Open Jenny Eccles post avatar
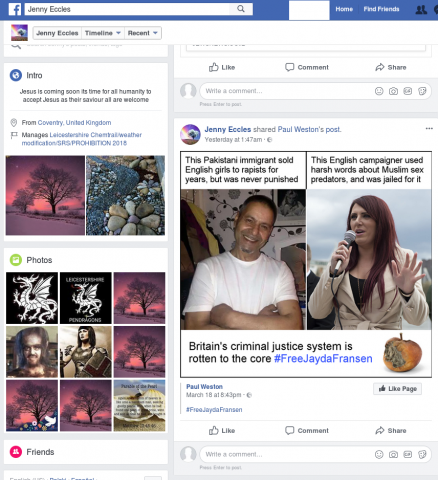The image size is (438, 480). pos(190,134)
